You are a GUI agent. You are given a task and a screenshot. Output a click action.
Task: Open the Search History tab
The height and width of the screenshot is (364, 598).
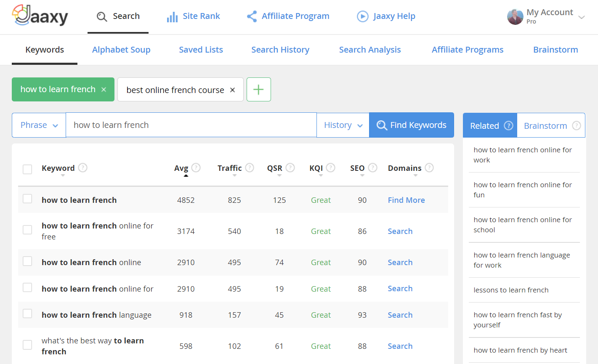[x=280, y=50]
